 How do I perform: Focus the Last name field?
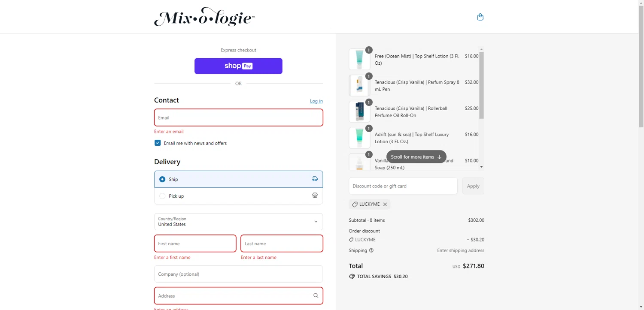[x=282, y=244]
